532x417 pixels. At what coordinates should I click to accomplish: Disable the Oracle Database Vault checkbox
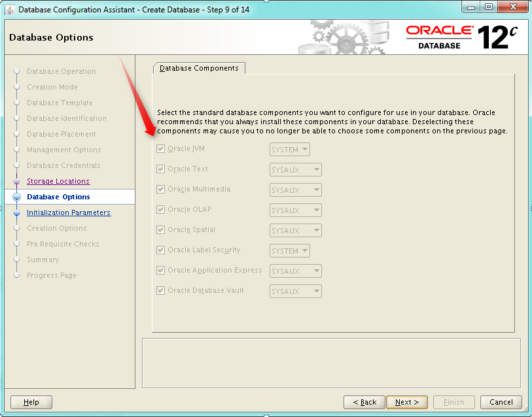161,291
